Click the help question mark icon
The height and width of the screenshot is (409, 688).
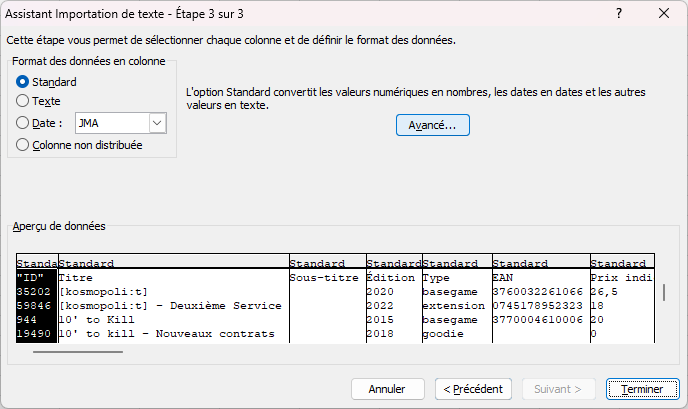(x=620, y=13)
